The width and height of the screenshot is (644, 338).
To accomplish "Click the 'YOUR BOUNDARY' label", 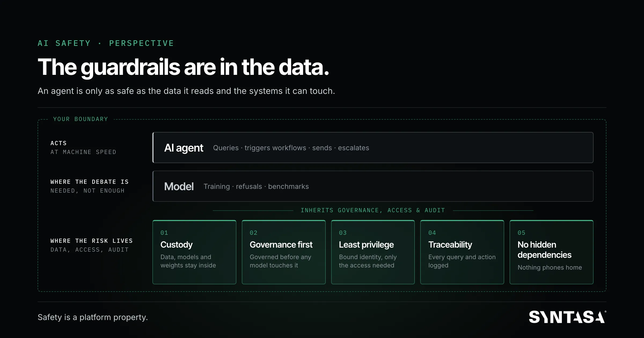I will click(80, 119).
